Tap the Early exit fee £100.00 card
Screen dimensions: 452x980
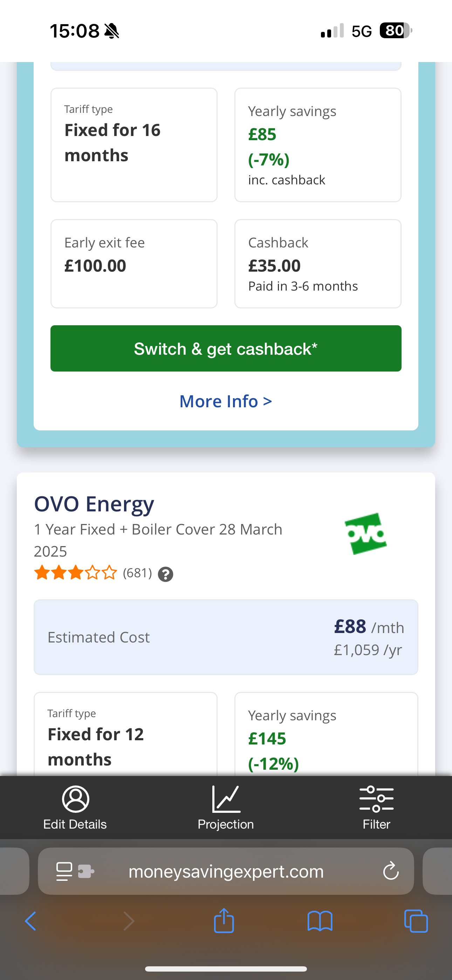pyautogui.click(x=134, y=264)
